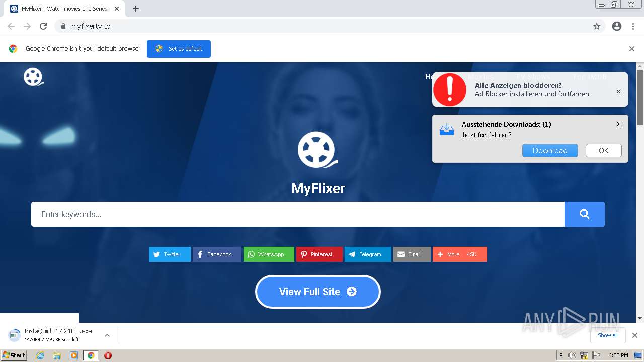Click the lock icon in address bar

(63, 26)
